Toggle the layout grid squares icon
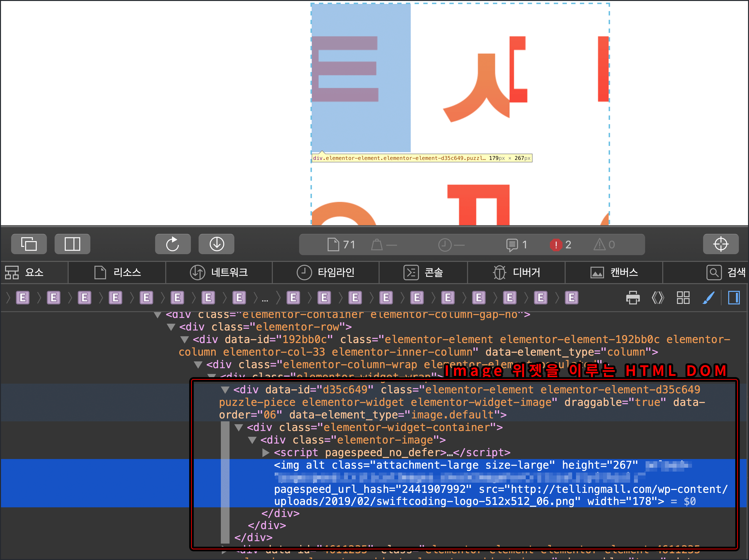 [683, 298]
